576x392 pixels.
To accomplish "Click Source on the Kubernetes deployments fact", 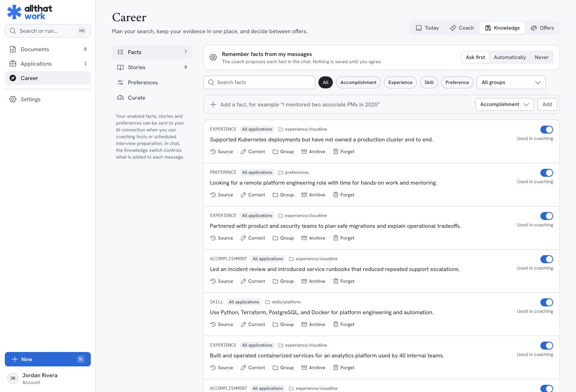I will point(222,152).
